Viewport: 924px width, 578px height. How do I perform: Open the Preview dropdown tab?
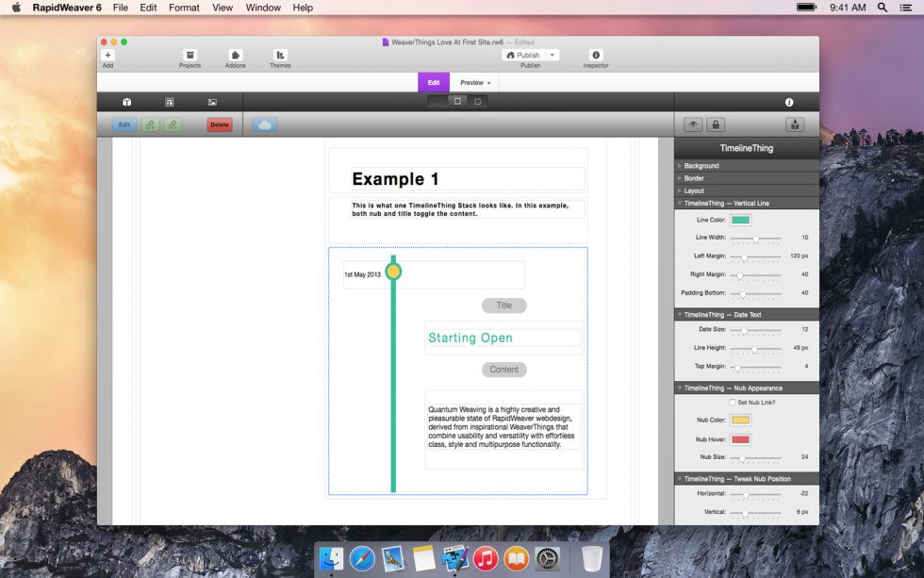pyautogui.click(x=474, y=82)
